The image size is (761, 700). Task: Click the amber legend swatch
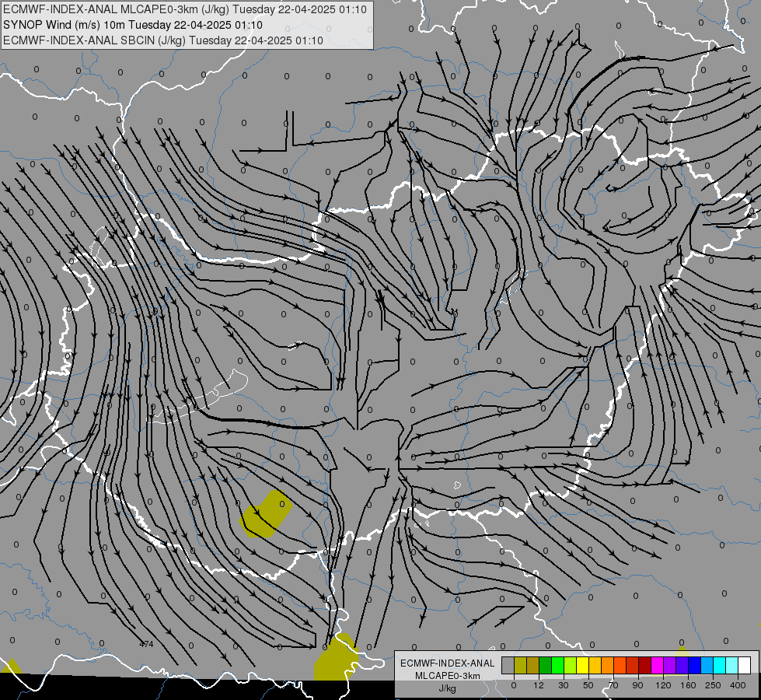click(595, 665)
